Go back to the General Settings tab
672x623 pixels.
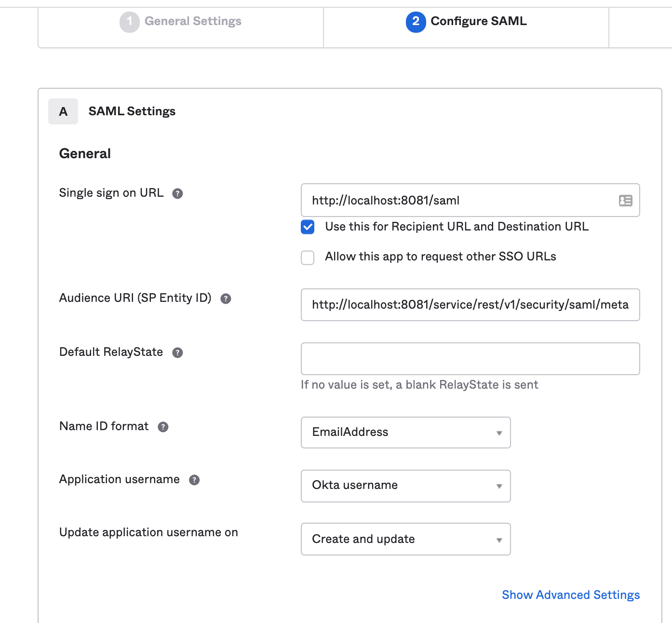point(193,21)
